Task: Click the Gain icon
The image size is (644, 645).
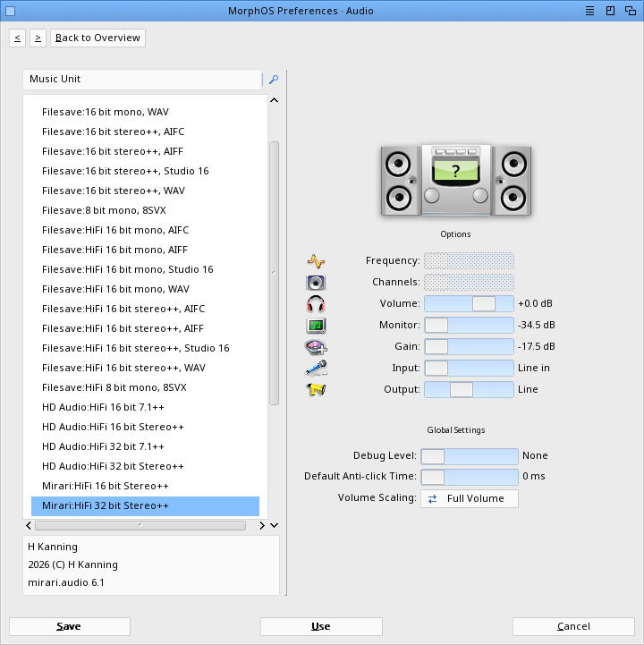Action: [316, 347]
